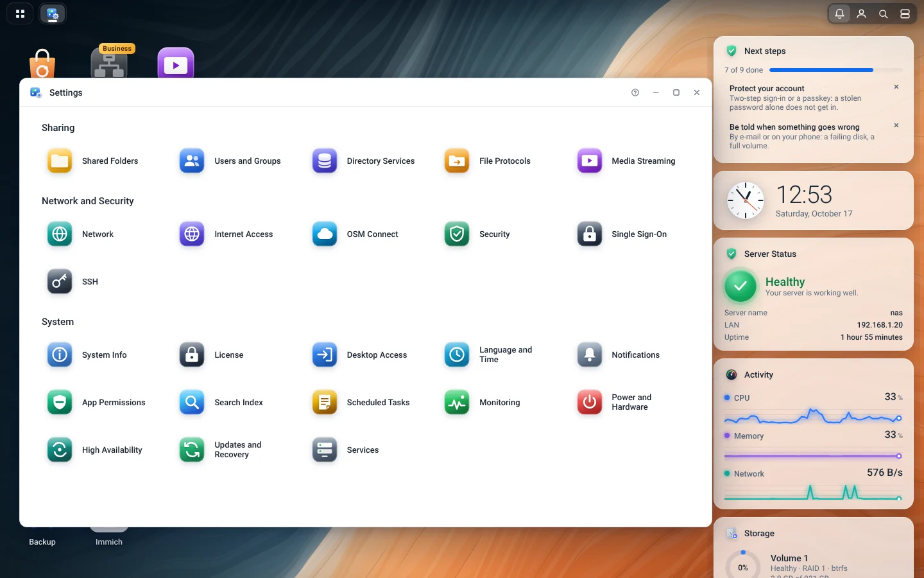Click the CPU activity graph
This screenshot has width=924, height=578.
point(813,417)
